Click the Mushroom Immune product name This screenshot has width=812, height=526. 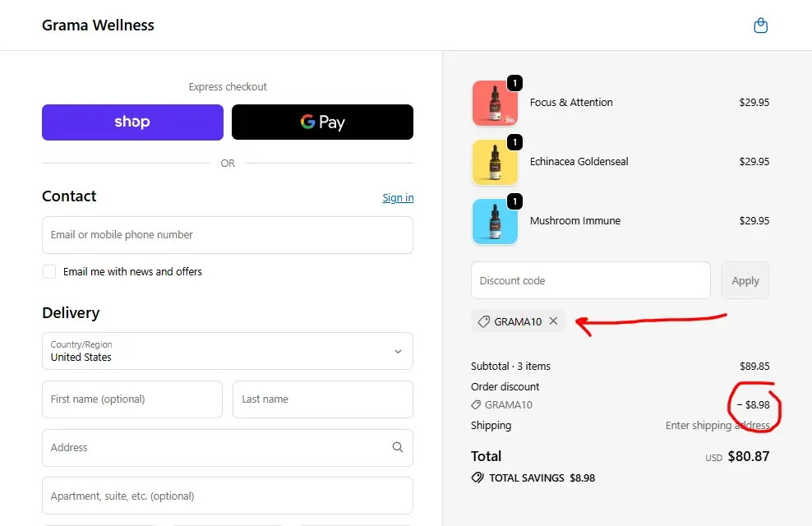coord(574,220)
